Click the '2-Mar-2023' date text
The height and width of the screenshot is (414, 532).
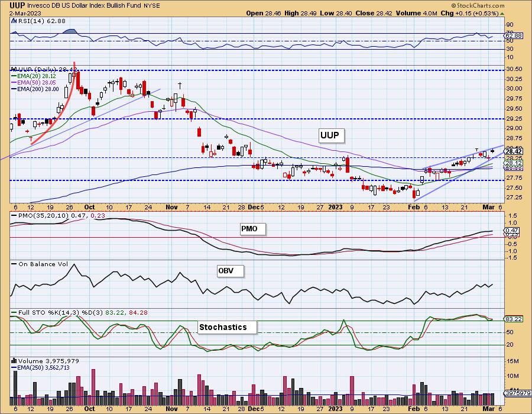tap(25, 13)
